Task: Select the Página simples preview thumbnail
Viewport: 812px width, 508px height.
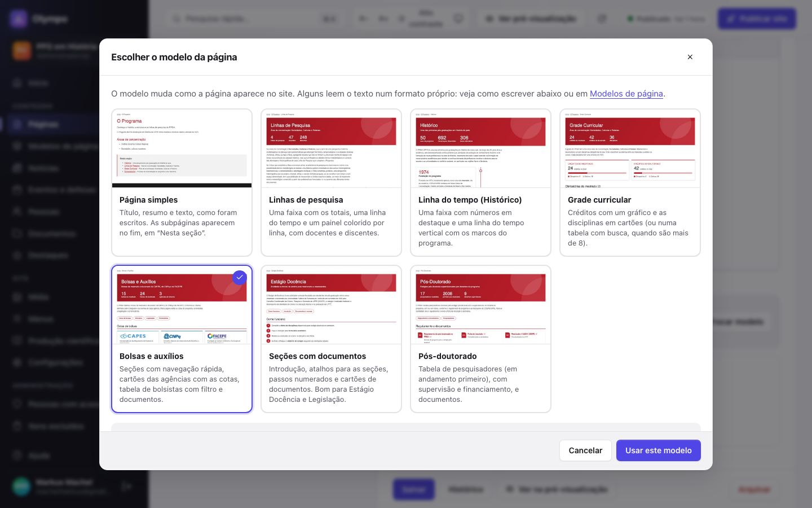Action: [x=182, y=148]
